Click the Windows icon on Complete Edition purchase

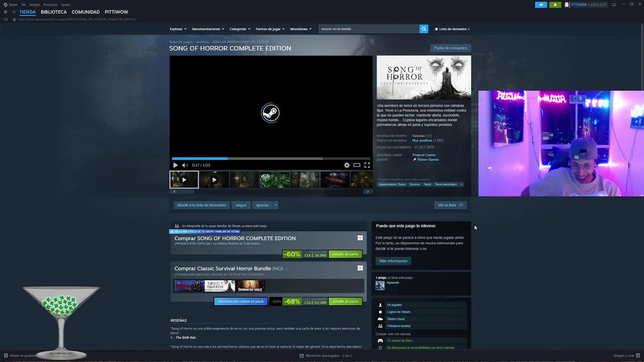coord(360,238)
